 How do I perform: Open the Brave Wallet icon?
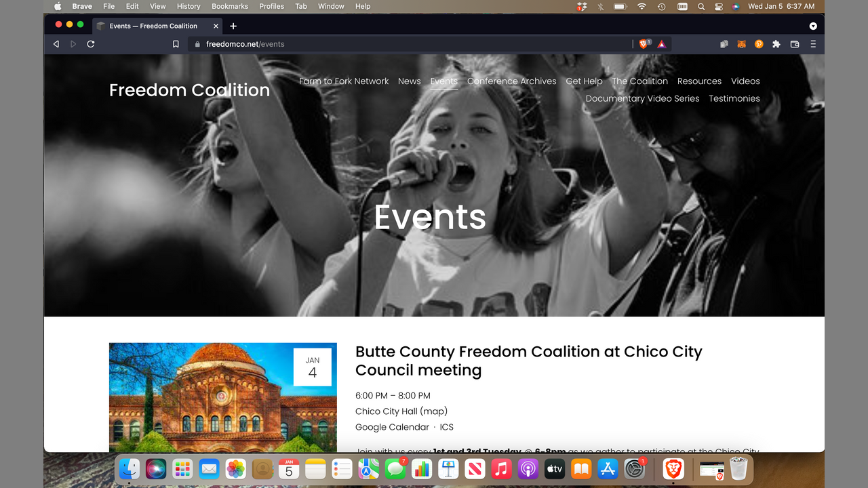click(795, 44)
